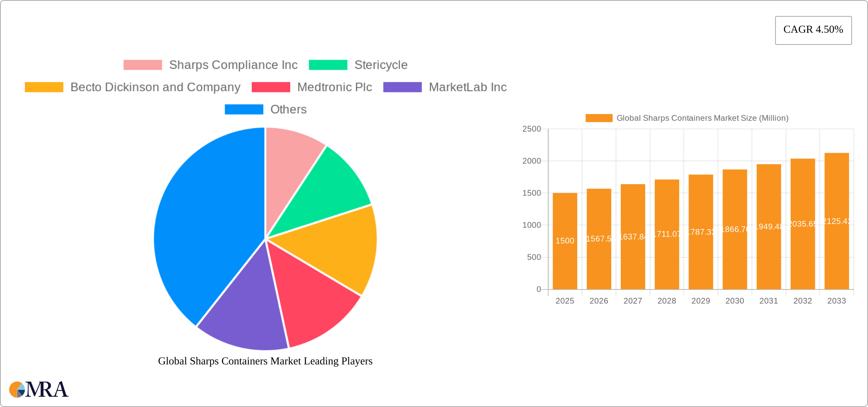
Task: Click the blue Others legend swatch
Action: click(x=244, y=110)
